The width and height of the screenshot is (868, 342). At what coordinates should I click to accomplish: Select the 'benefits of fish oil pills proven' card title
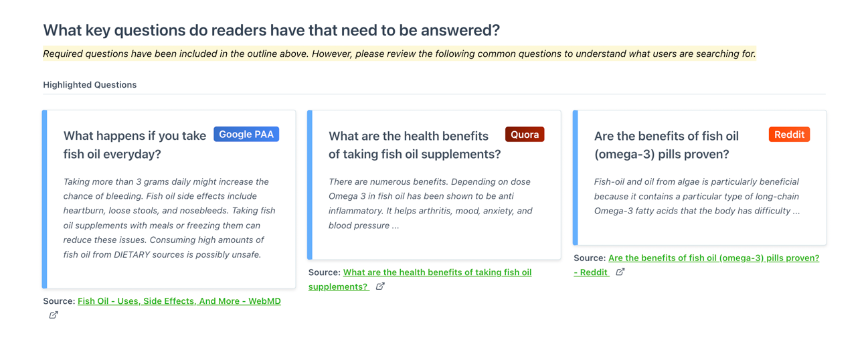coord(667,145)
